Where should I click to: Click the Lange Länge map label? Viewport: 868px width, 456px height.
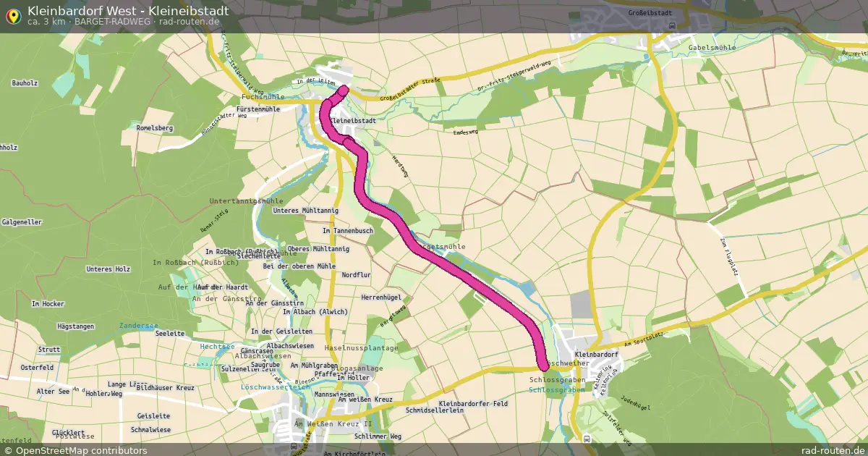click(127, 384)
